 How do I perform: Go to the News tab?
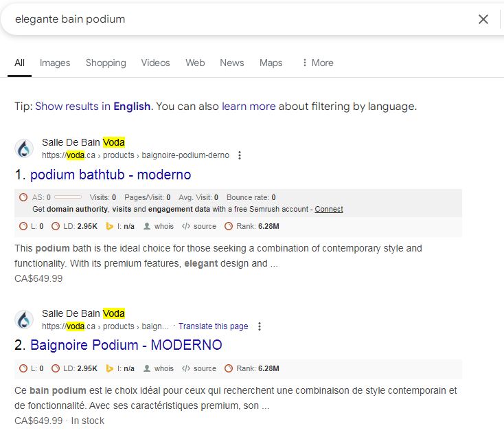232,63
